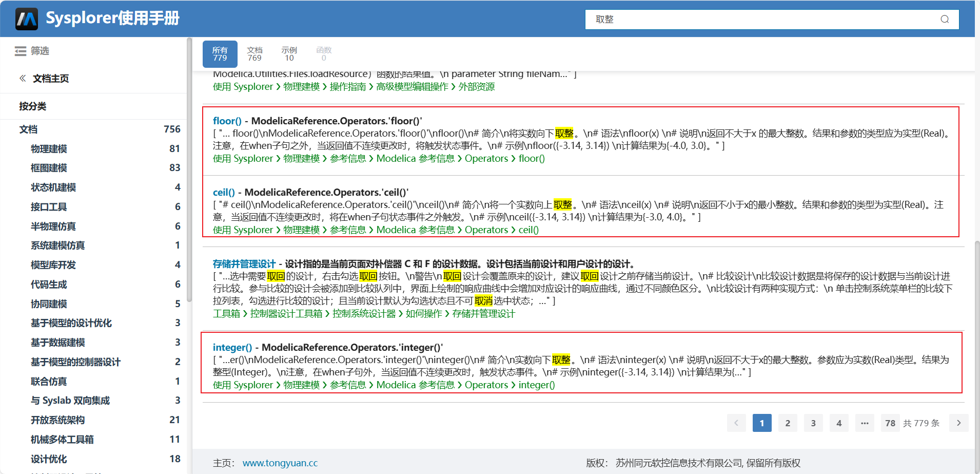Select the 函数 0 tab
Screen dimensions: 980x474
click(324, 54)
